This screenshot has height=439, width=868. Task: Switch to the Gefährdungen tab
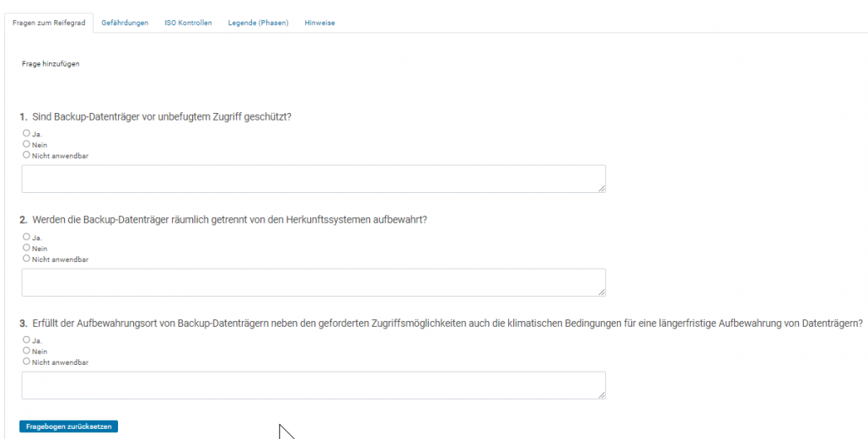tap(125, 23)
